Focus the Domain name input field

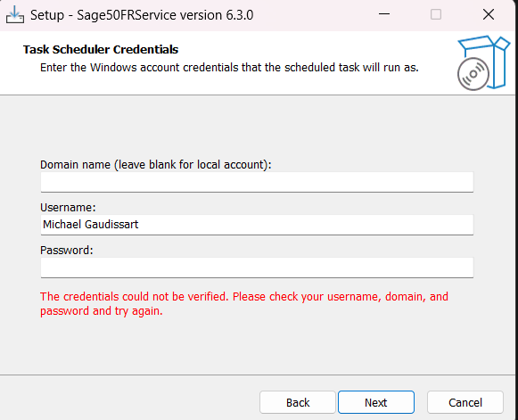[x=257, y=182]
